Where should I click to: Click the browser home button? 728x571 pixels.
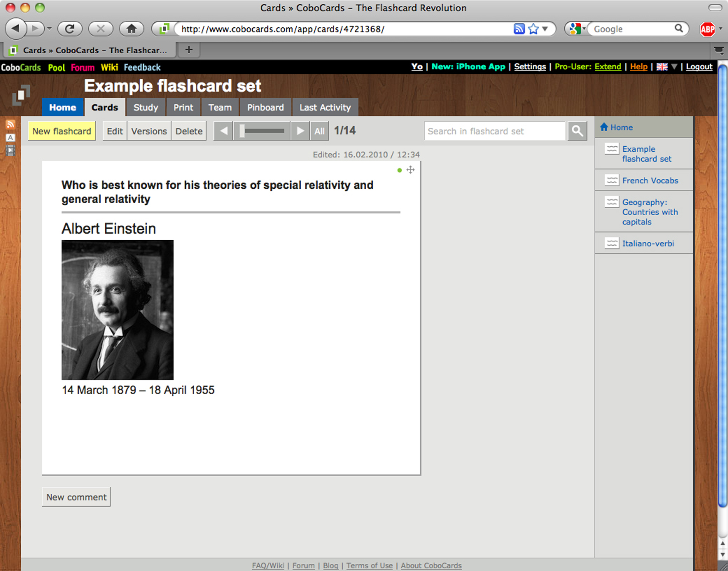coord(131,29)
